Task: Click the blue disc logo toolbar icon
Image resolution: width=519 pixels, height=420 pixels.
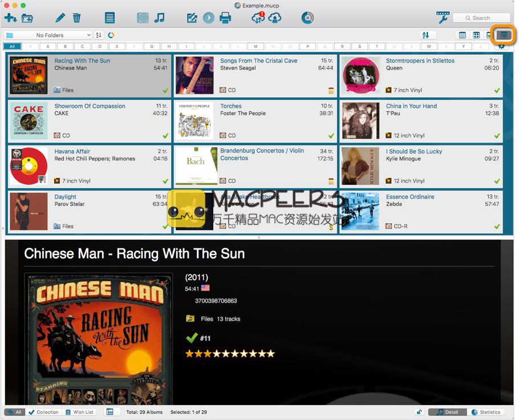Action: [x=307, y=18]
